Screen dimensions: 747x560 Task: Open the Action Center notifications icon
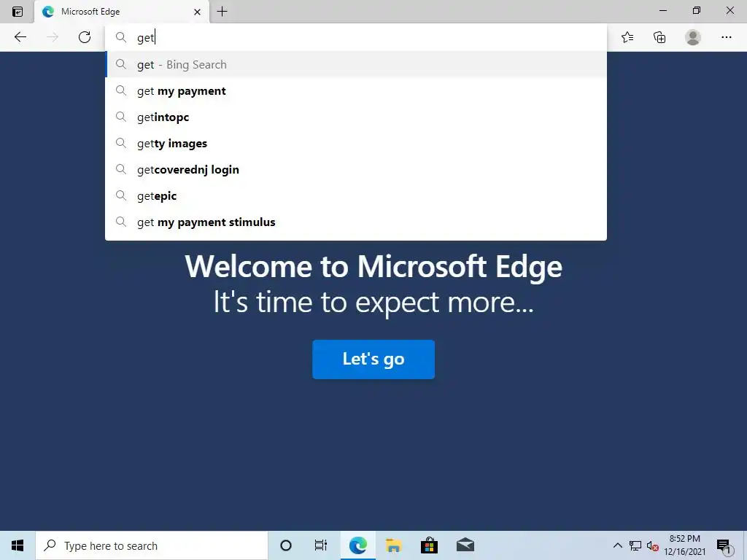pos(724,546)
